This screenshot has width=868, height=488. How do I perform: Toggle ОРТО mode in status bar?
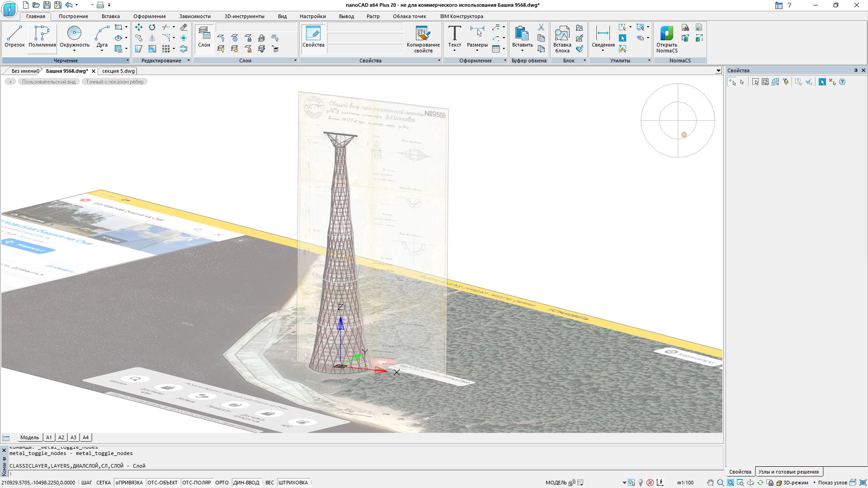point(222,483)
